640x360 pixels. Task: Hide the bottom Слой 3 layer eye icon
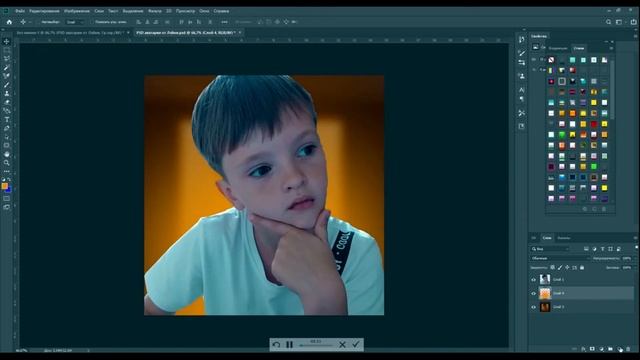point(533,307)
